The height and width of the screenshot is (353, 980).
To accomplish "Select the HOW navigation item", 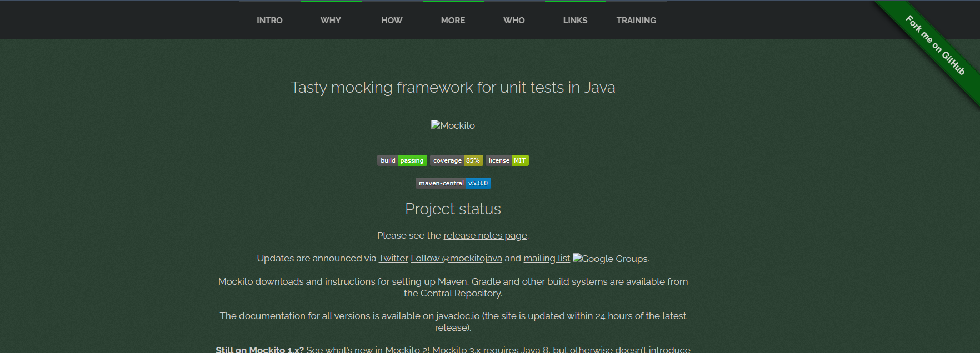I will [x=392, y=20].
